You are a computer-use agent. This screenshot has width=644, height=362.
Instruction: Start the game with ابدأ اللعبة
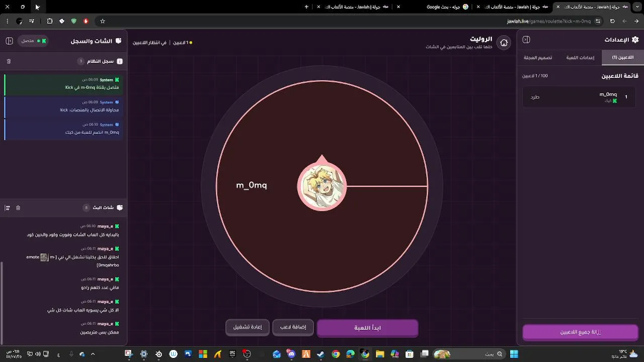tap(367, 328)
